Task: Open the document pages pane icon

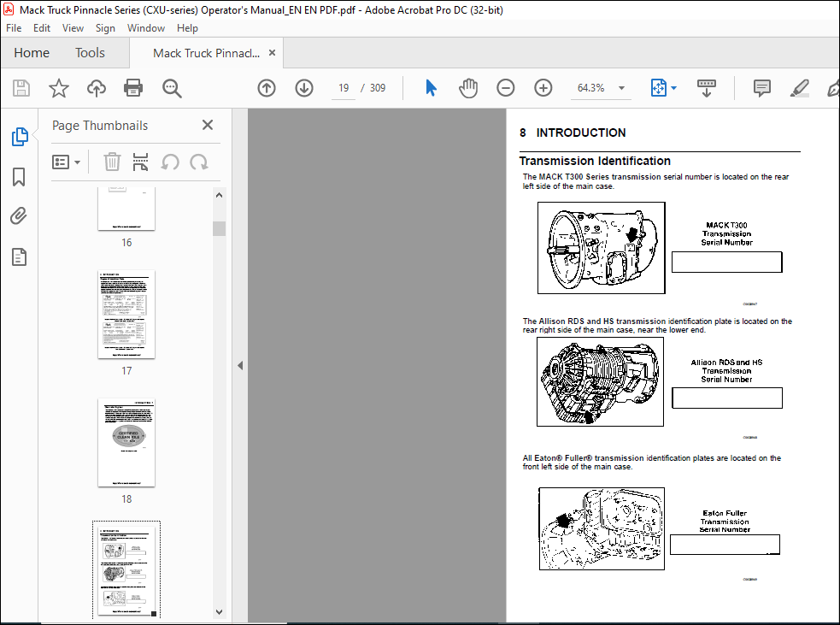Action: pos(20,257)
